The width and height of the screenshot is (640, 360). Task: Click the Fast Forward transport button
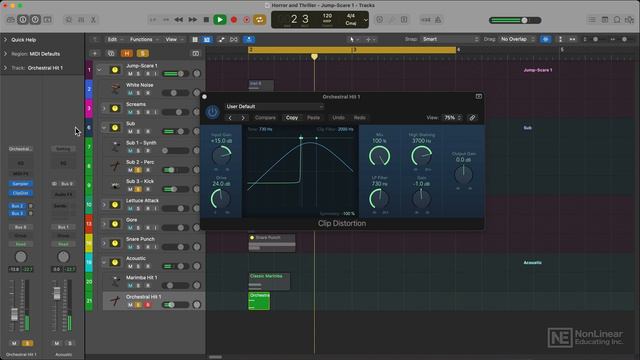192,20
